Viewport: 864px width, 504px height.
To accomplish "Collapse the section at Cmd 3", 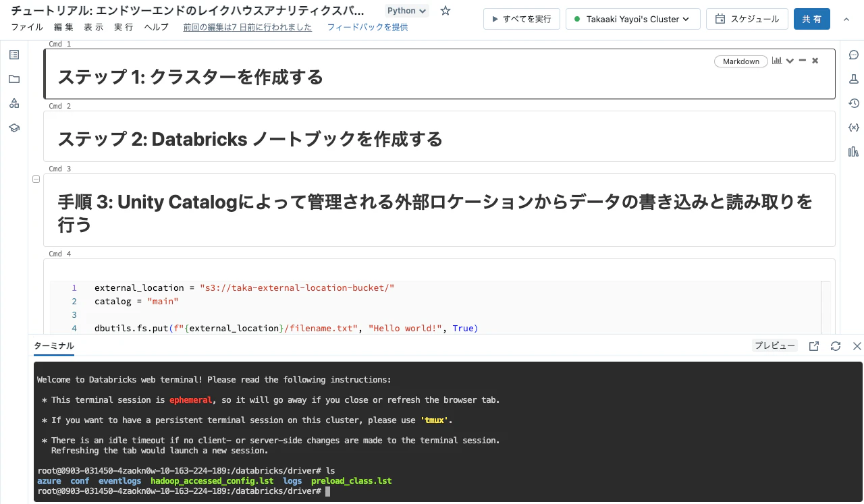I will (x=36, y=179).
